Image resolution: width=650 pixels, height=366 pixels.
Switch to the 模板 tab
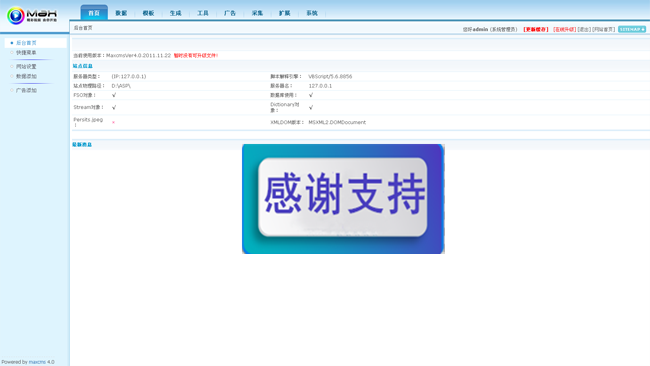tap(148, 13)
